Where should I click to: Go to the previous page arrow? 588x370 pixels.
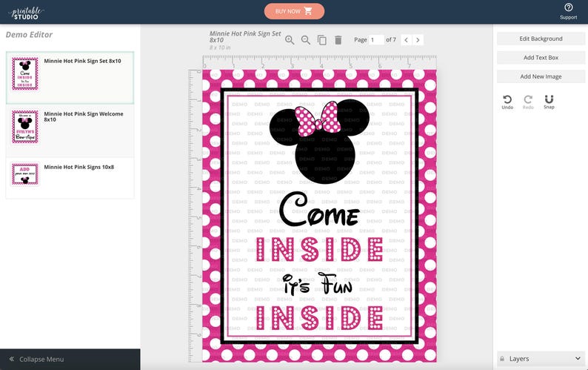(406, 40)
